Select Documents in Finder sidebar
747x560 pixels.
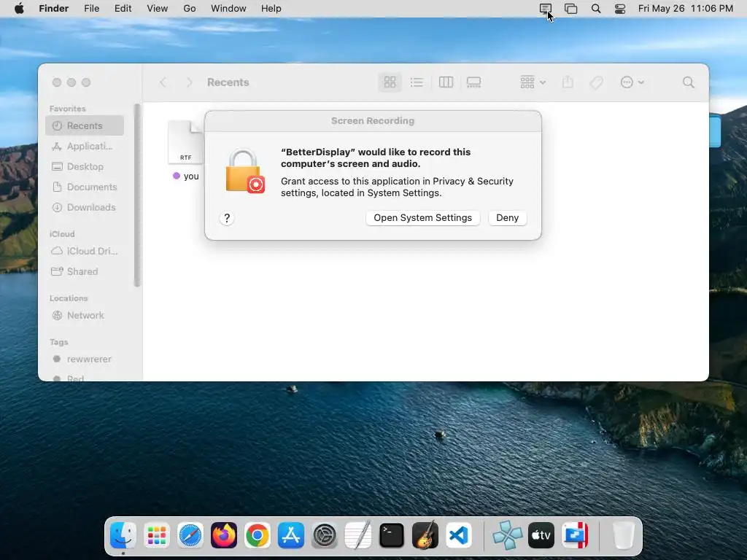(x=85, y=187)
